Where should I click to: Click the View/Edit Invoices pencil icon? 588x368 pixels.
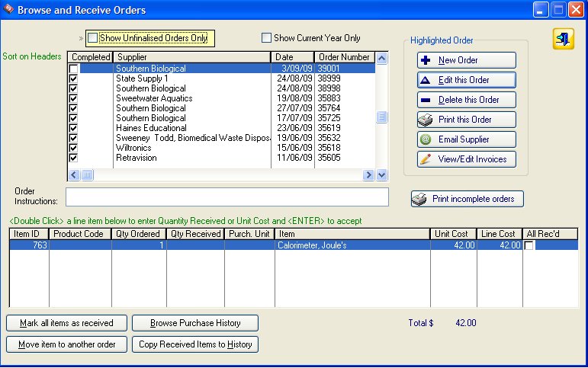coord(426,159)
